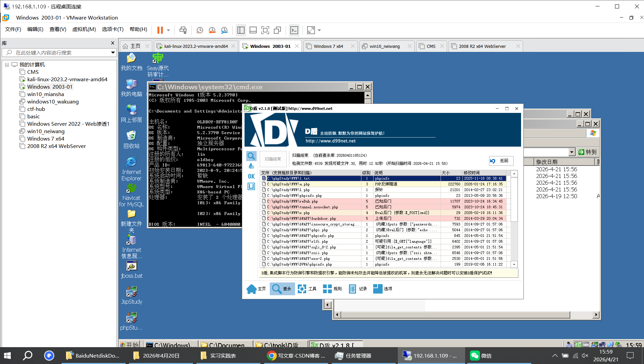This screenshot has width=644, height=364.
Task: Open the address combo box dropdown in Explorer window
Action: 572,152
